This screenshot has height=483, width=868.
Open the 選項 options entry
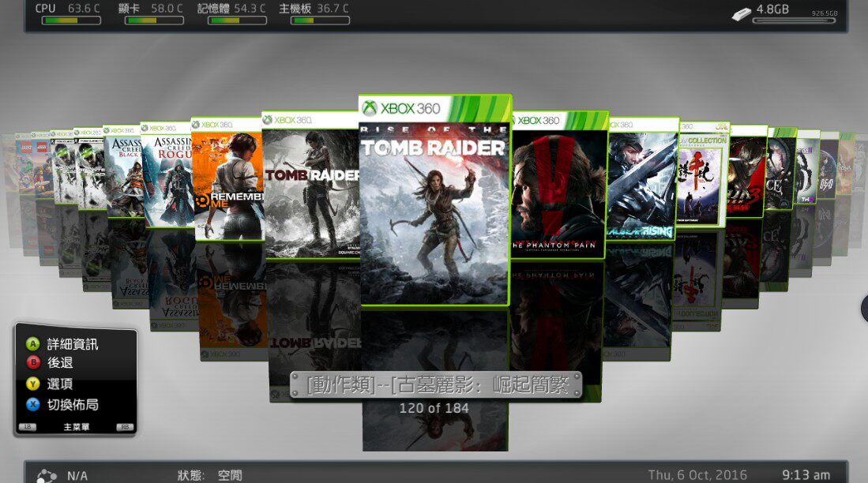point(60,384)
